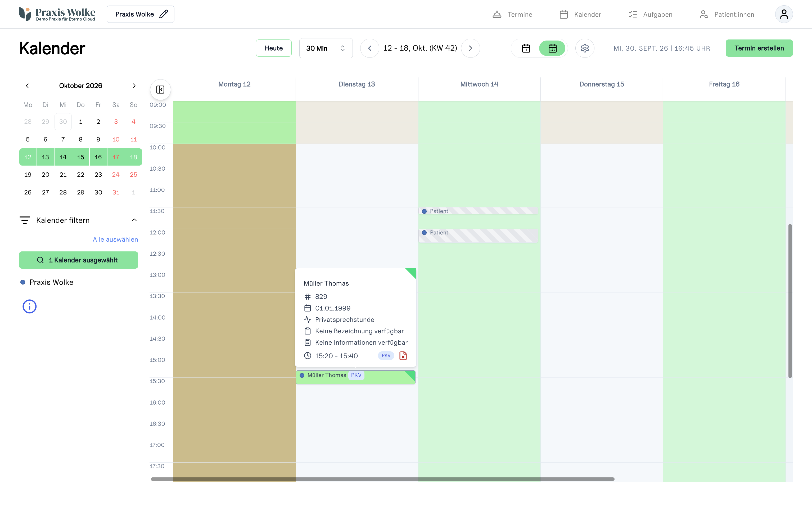Click the Kalender filtern filter icon
812x506 pixels.
point(24,220)
